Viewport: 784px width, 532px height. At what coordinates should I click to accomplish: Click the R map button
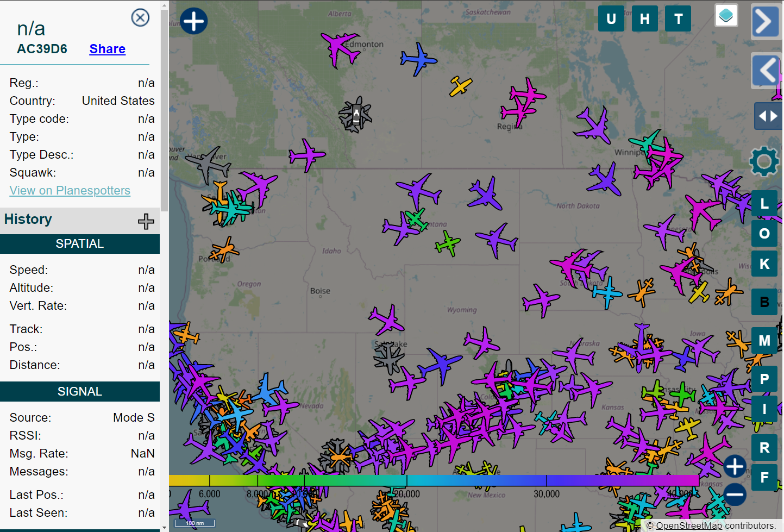tap(764, 448)
